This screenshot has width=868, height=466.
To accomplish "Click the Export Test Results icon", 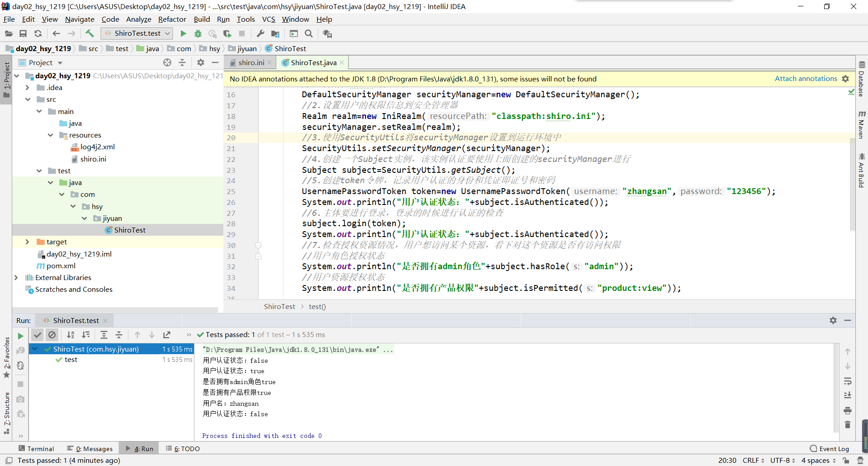I will click(167, 335).
